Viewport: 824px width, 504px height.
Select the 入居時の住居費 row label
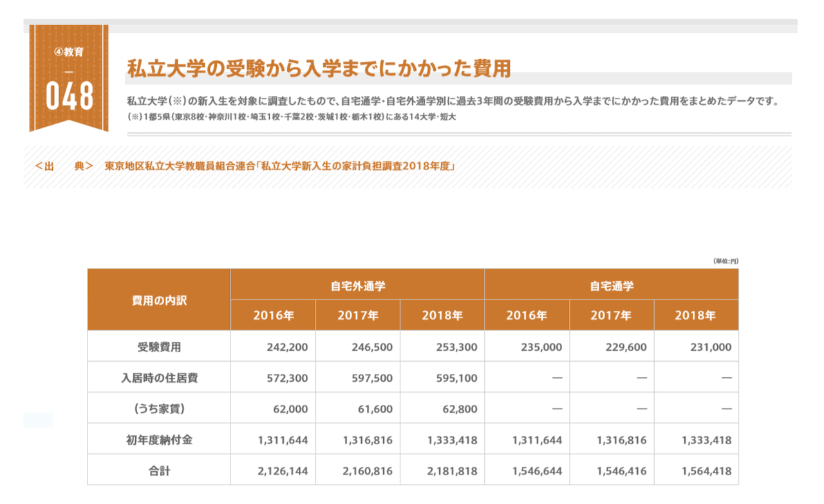[159, 378]
